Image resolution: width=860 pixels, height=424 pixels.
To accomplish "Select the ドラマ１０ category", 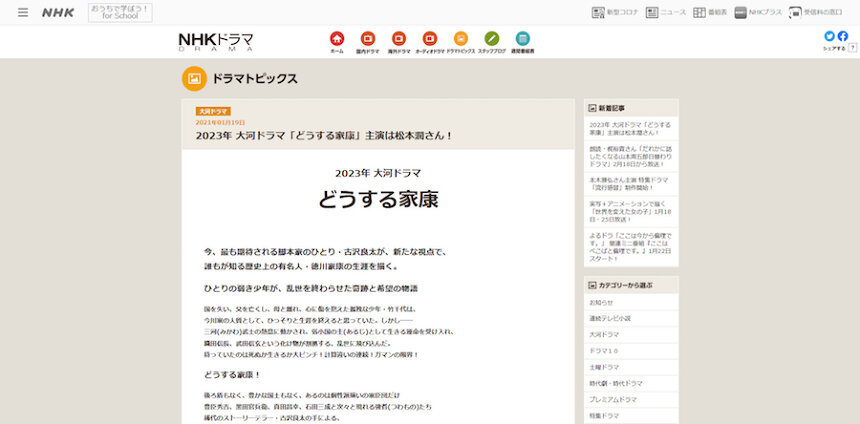I will click(x=631, y=350).
